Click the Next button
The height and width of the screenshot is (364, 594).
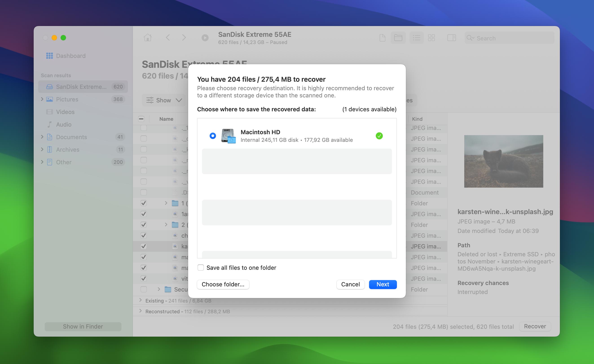[383, 285]
